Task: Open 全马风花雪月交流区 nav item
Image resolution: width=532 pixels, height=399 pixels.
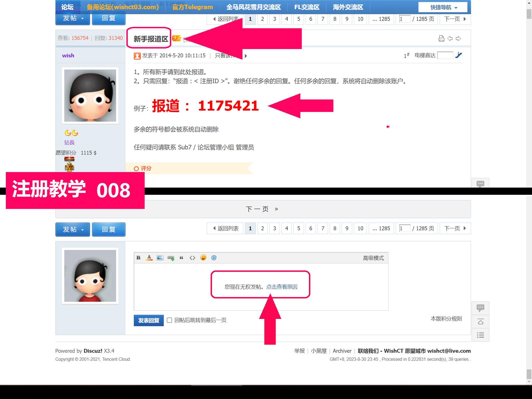Action: pyautogui.click(x=254, y=7)
